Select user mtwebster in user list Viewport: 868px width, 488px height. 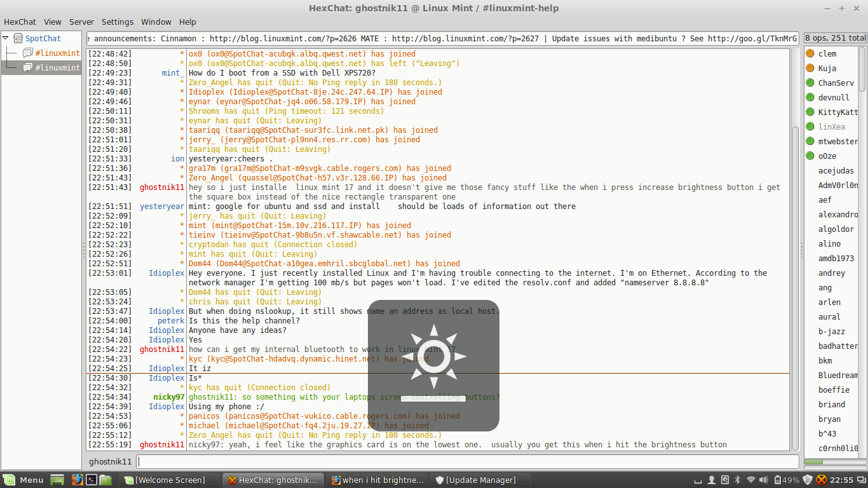[838, 142]
